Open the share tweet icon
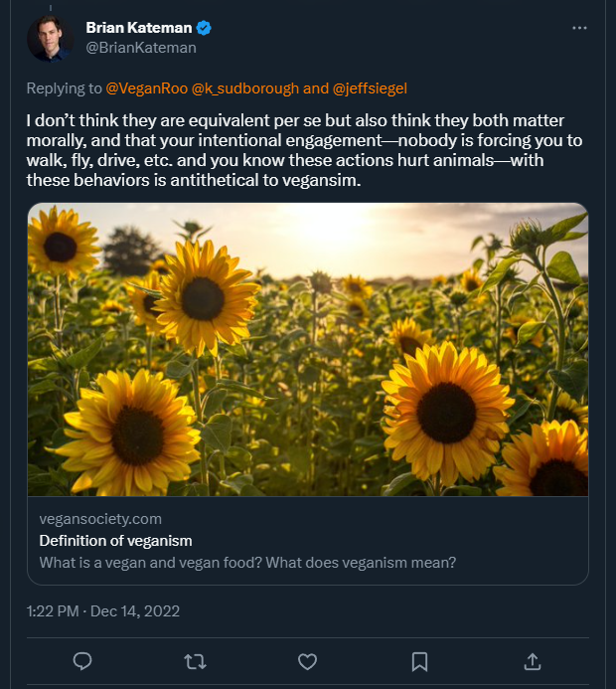The width and height of the screenshot is (616, 689). [x=532, y=661]
